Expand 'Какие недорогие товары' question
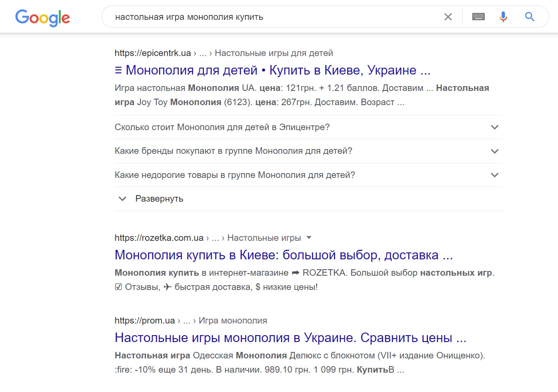This screenshot has width=558, height=392. (309, 175)
